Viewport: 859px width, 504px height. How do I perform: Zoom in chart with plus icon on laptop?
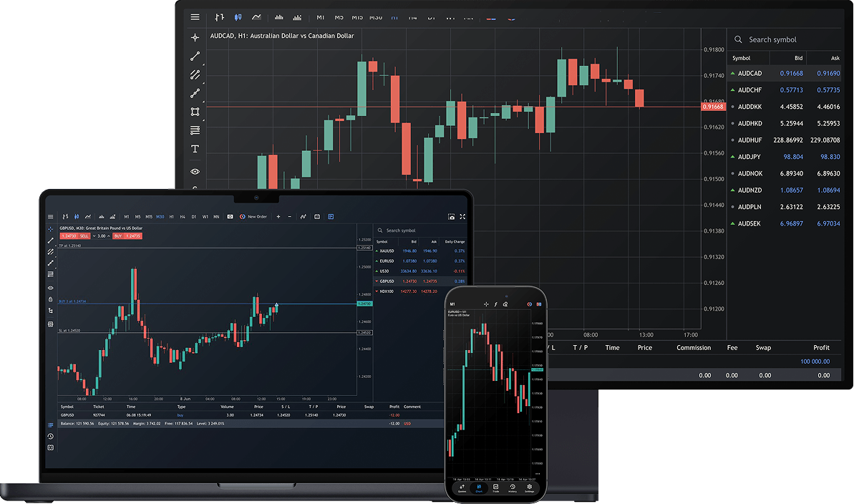coord(278,216)
